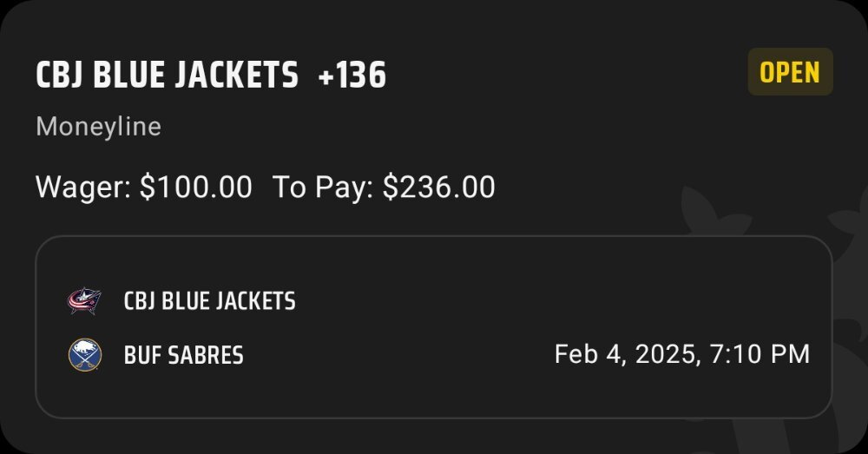
Task: Click the Buffalo Sabres team logo
Action: click(85, 355)
